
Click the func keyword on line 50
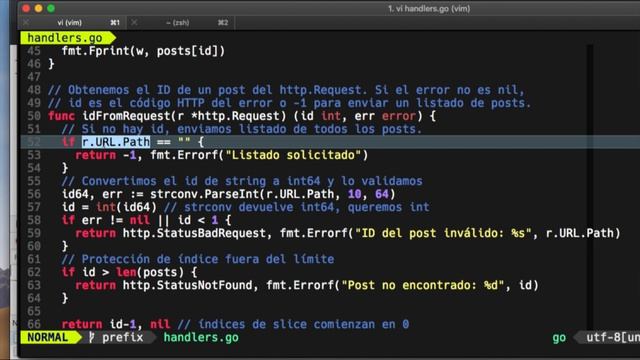pos(61,116)
